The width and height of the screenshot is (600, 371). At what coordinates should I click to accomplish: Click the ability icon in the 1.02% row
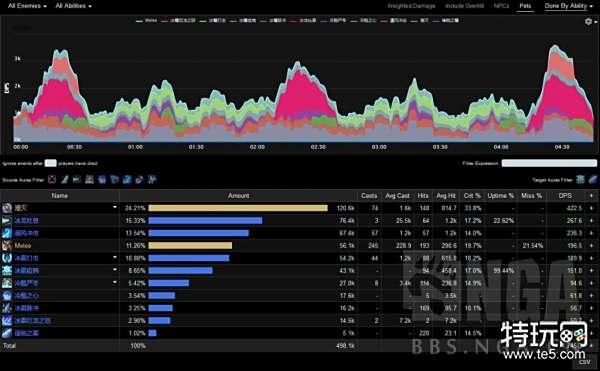point(7,333)
